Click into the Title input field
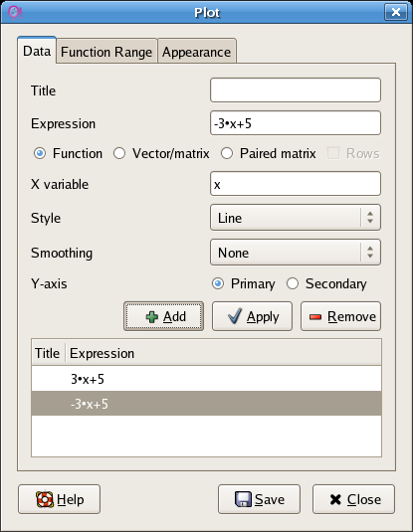 (296, 89)
